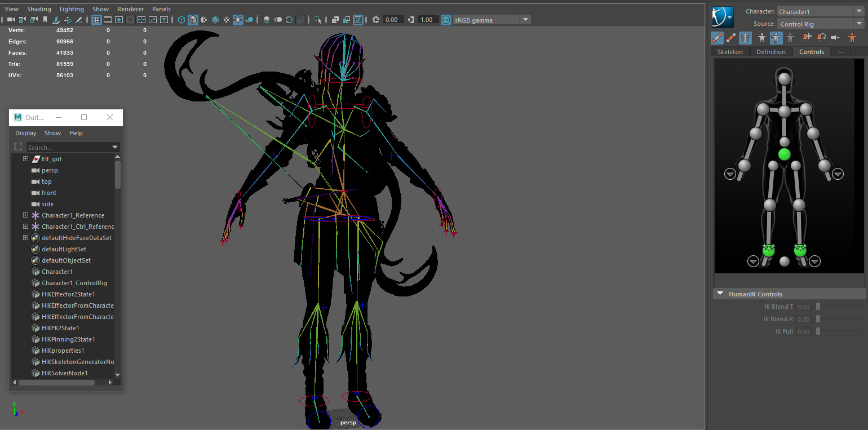Open the Renderer menu
The width and height of the screenshot is (868, 430).
coord(130,9)
